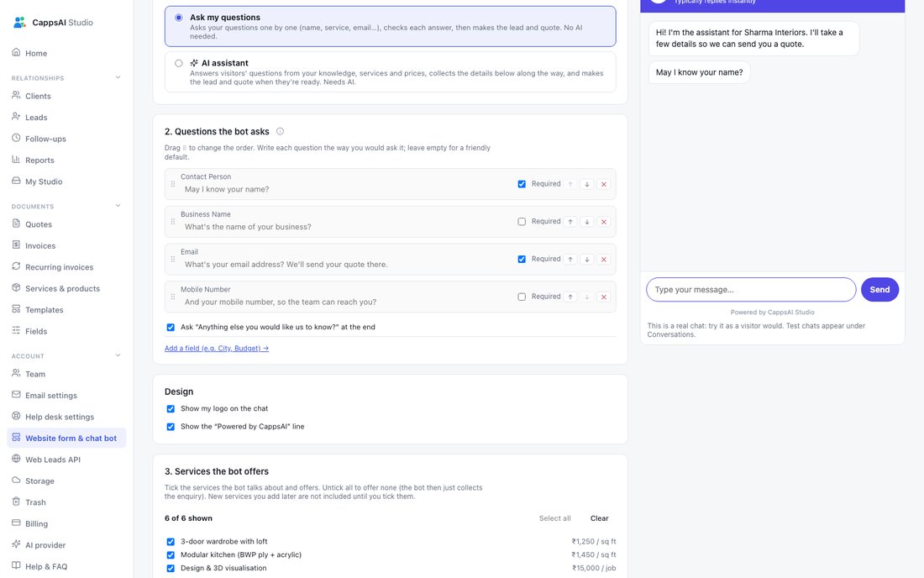Viewport: 924px width, 578px height.
Task: Click the Trash bin icon
Action: tap(16, 502)
